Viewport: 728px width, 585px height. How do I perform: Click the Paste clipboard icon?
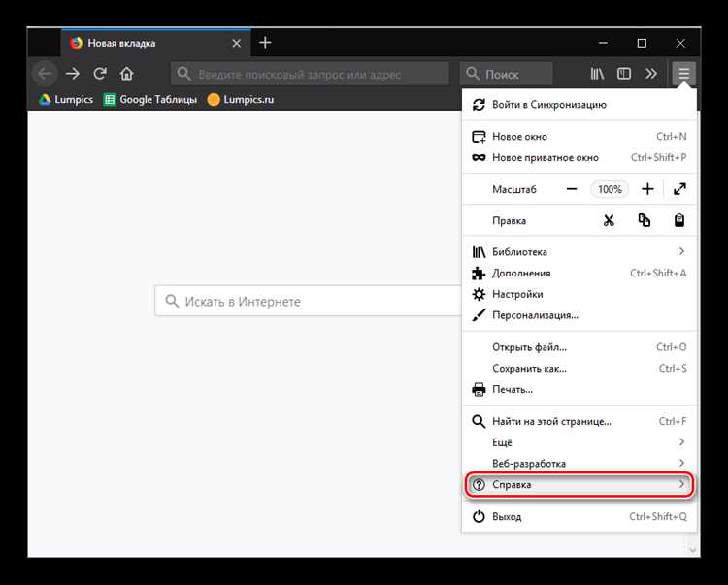click(679, 220)
